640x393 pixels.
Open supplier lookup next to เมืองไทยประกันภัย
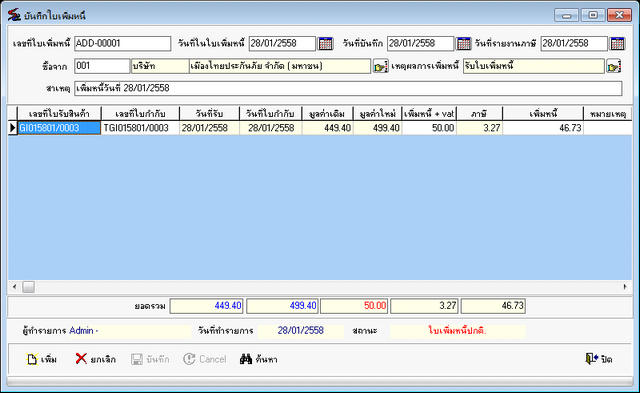(380, 66)
